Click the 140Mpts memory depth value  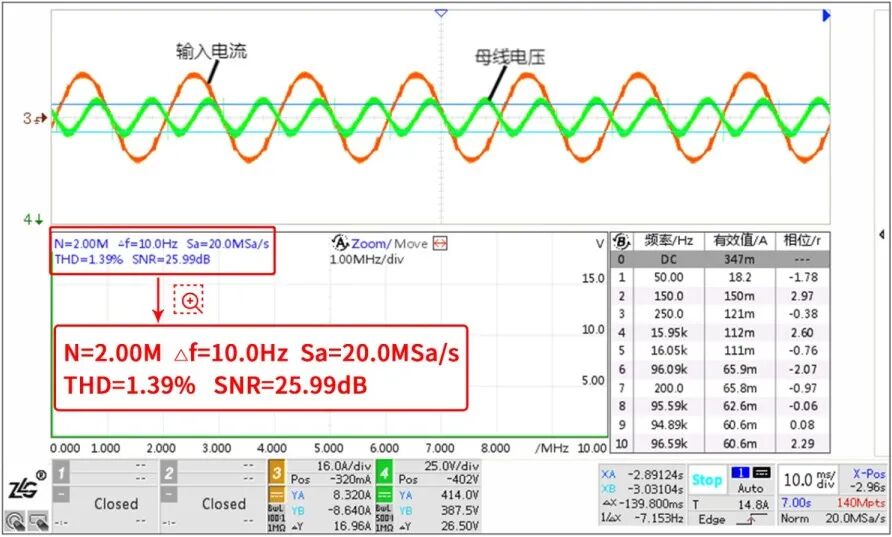pos(861,503)
